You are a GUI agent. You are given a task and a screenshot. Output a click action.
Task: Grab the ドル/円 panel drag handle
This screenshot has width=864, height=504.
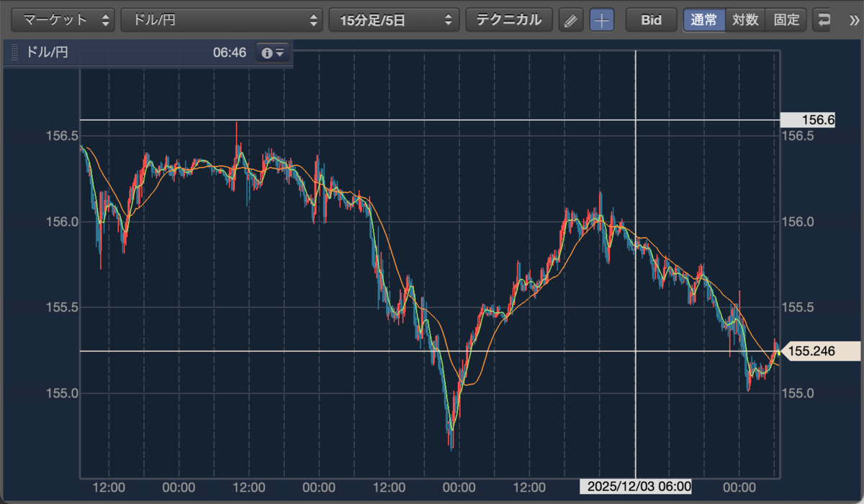pyautogui.click(x=15, y=53)
